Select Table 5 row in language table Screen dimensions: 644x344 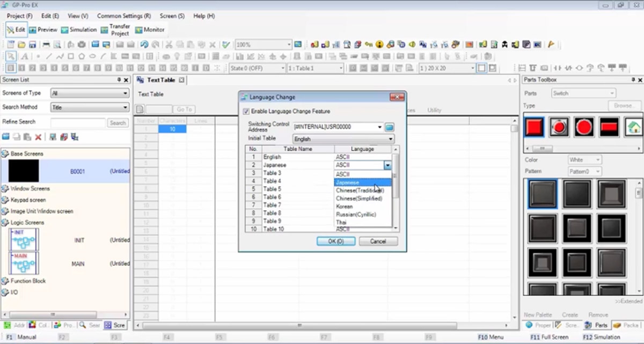(319, 190)
